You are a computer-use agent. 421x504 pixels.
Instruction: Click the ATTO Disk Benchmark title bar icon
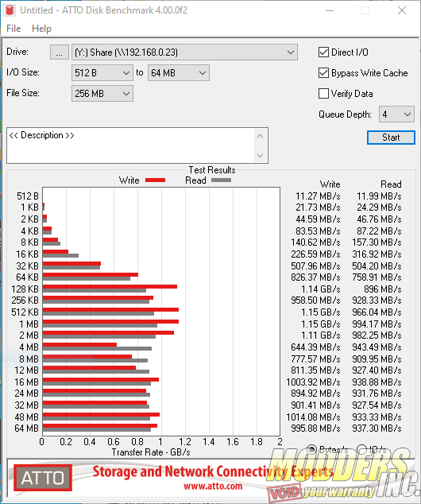coord(10,10)
